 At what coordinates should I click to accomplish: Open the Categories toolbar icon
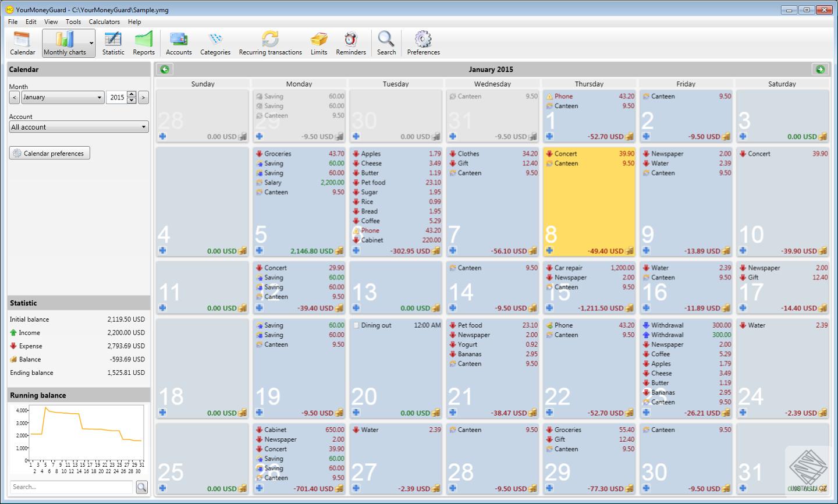[x=215, y=43]
